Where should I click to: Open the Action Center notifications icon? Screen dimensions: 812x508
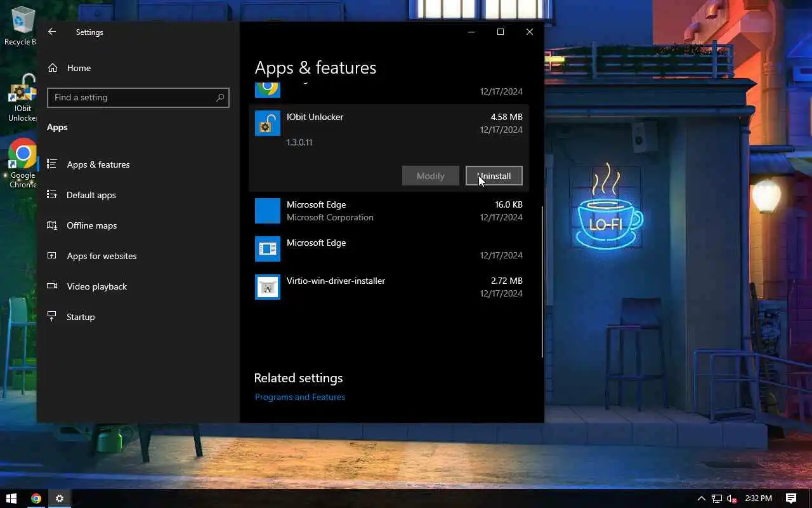pos(791,498)
